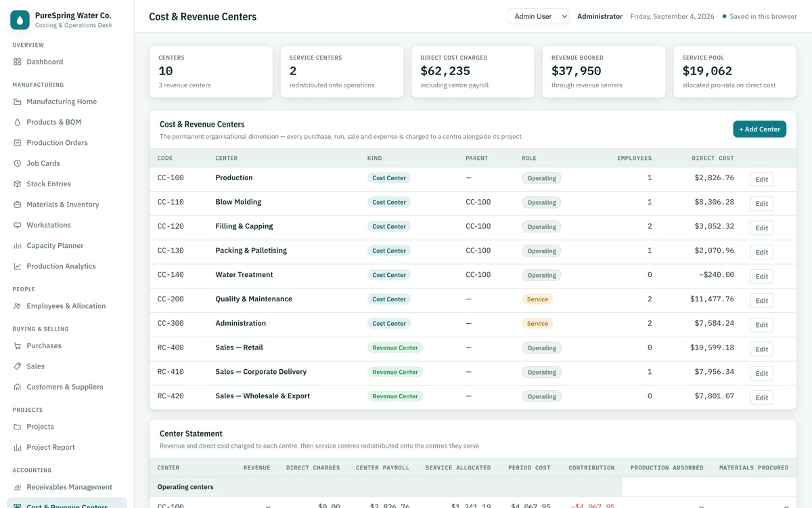This screenshot has height=508, width=812.
Task: Edit the Quality & Maintenance center
Action: (x=761, y=301)
